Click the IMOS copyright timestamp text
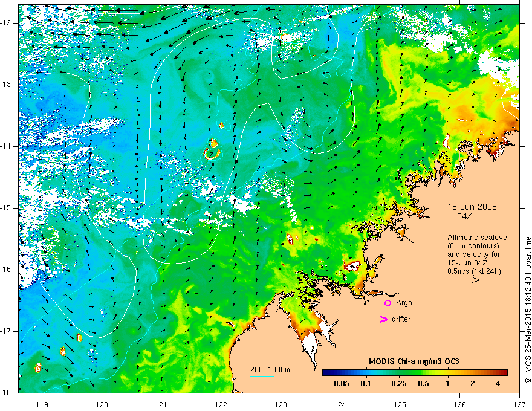Screen dimensions: 532x411 point(528,310)
